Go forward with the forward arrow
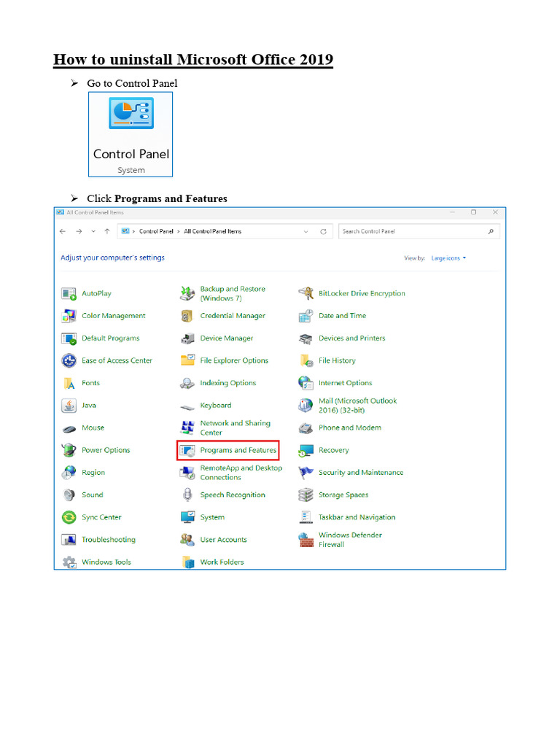Viewport: 560px width, 747px height. 79,231
